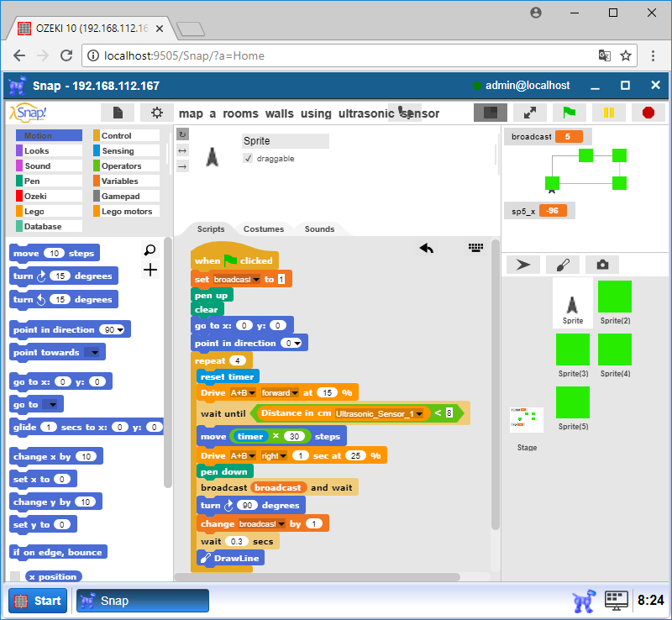Select left-right only rotation style
This screenshot has height=620, width=672.
point(182,150)
